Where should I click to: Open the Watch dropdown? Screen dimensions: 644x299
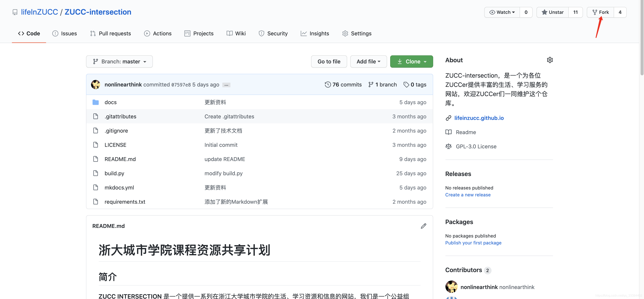click(x=502, y=12)
